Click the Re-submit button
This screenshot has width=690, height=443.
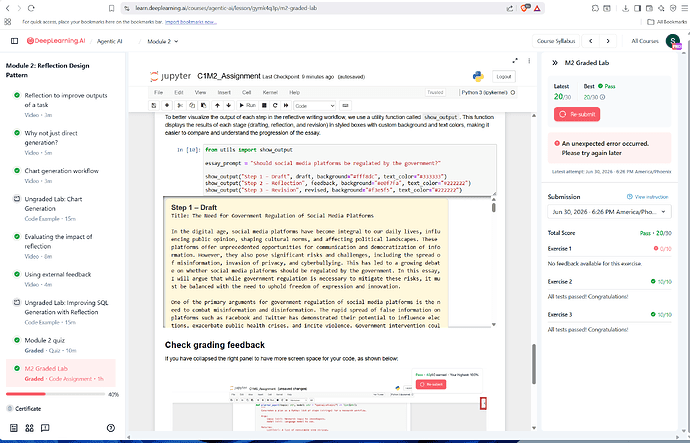[x=577, y=114]
